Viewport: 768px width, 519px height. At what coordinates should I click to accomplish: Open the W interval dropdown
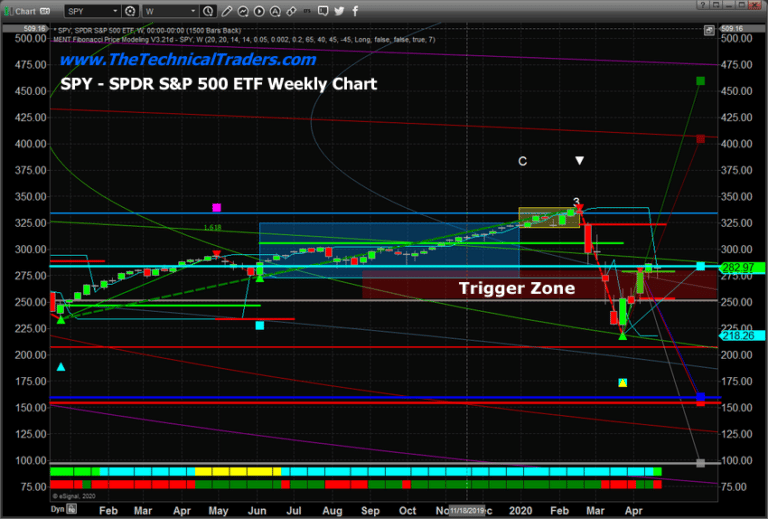pos(170,11)
